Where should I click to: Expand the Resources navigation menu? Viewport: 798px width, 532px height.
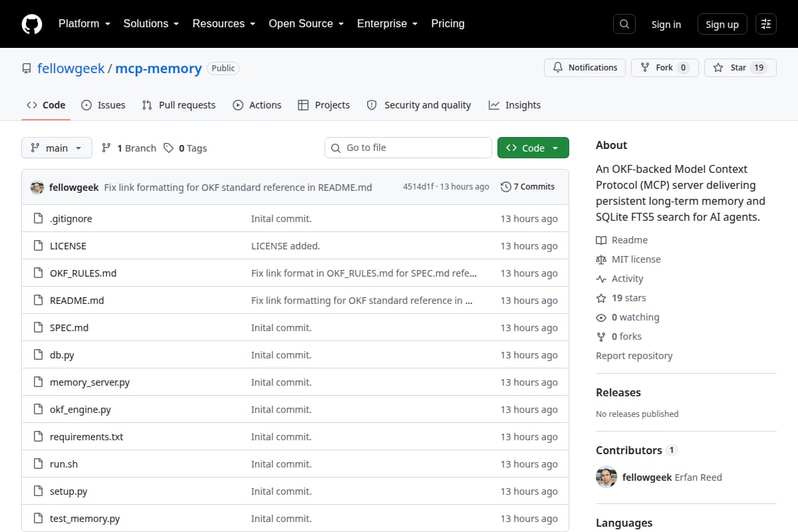pos(224,24)
